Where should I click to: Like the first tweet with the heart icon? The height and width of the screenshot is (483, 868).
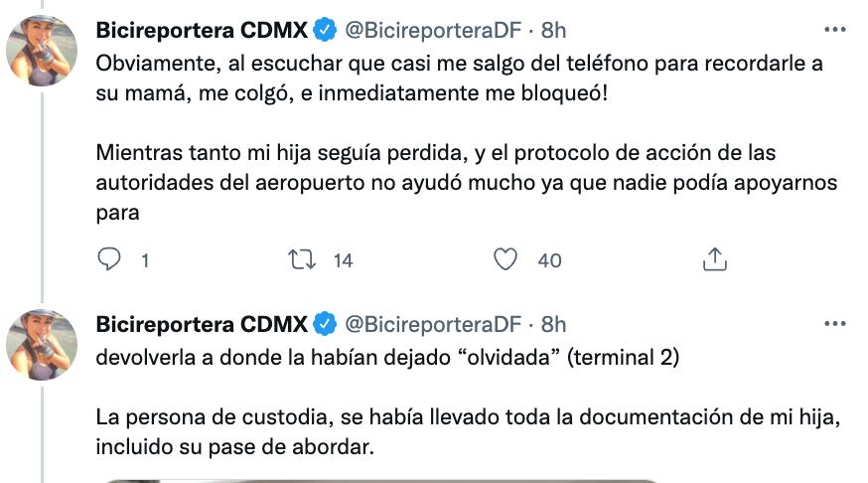coord(506,260)
